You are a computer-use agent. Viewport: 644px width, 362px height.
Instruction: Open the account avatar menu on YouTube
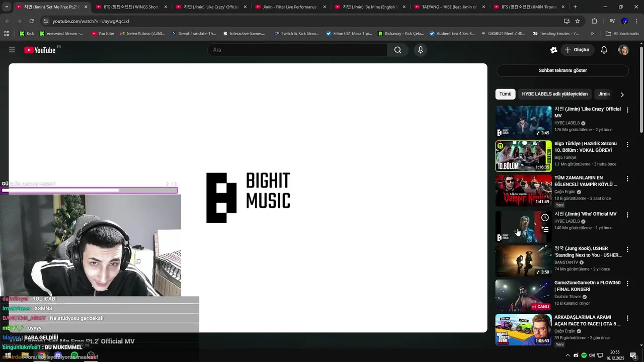(x=623, y=50)
